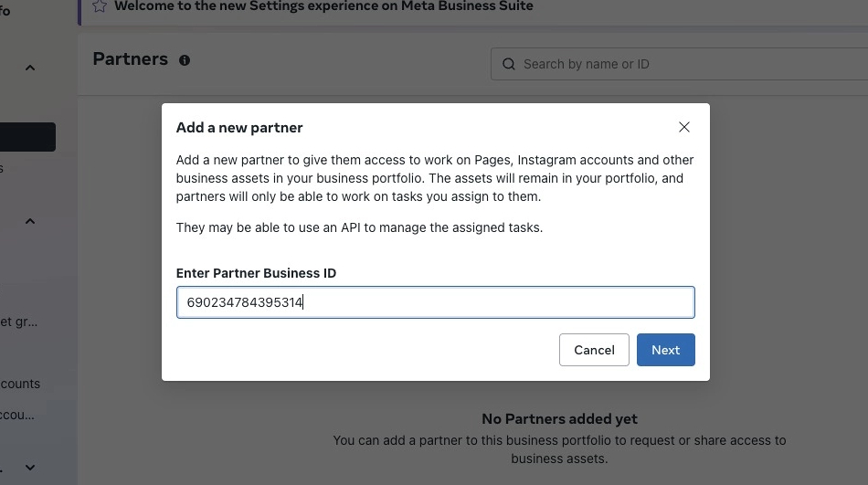868x485 pixels.
Task: Click 'They may be able to use an API' sentence
Action: pos(359,227)
